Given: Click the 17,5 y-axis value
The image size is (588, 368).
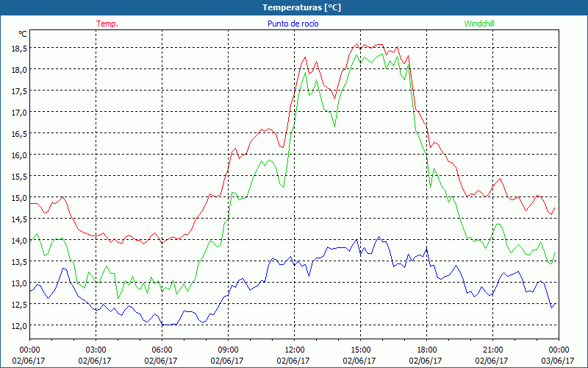Looking at the screenshot, I should 18,91.
